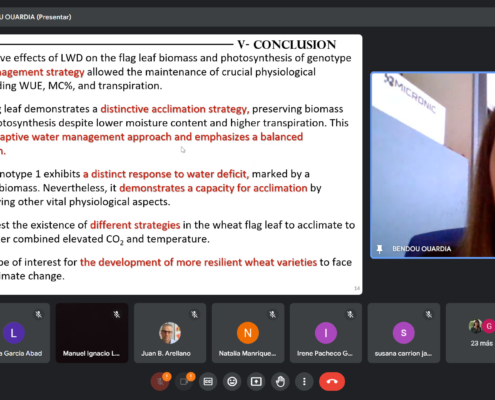Open the emoji reactions picker
495x400 pixels.
(x=232, y=382)
